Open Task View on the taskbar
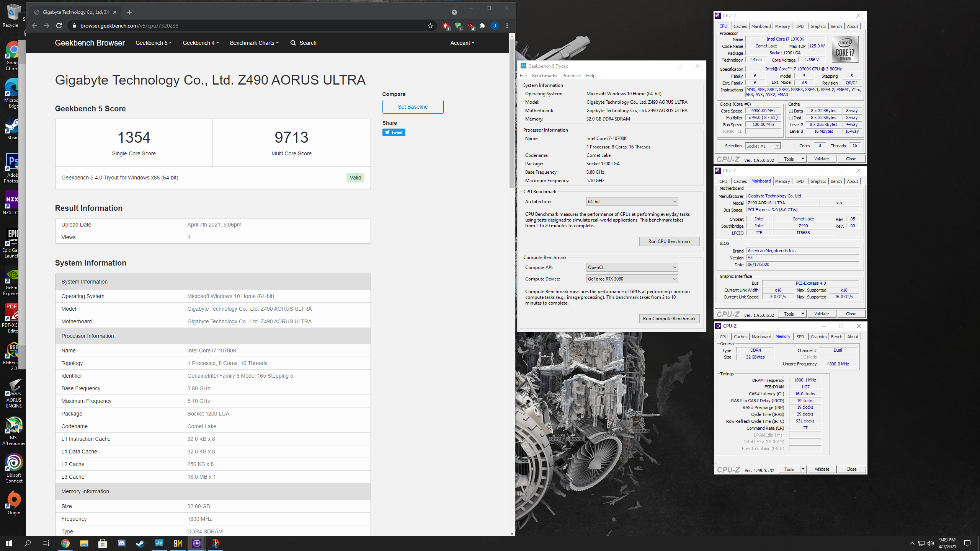980x551 pixels. pos(46,543)
